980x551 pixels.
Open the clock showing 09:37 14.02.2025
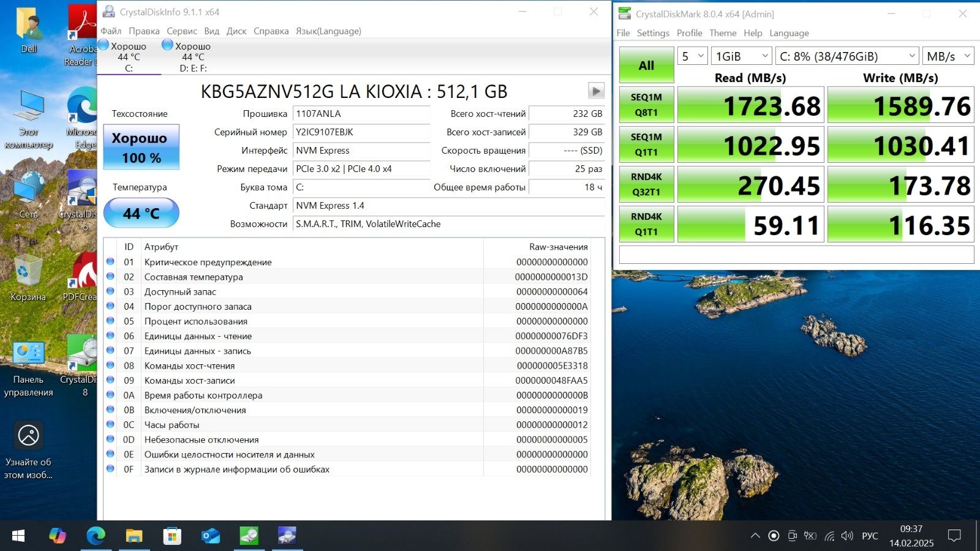tap(911, 536)
